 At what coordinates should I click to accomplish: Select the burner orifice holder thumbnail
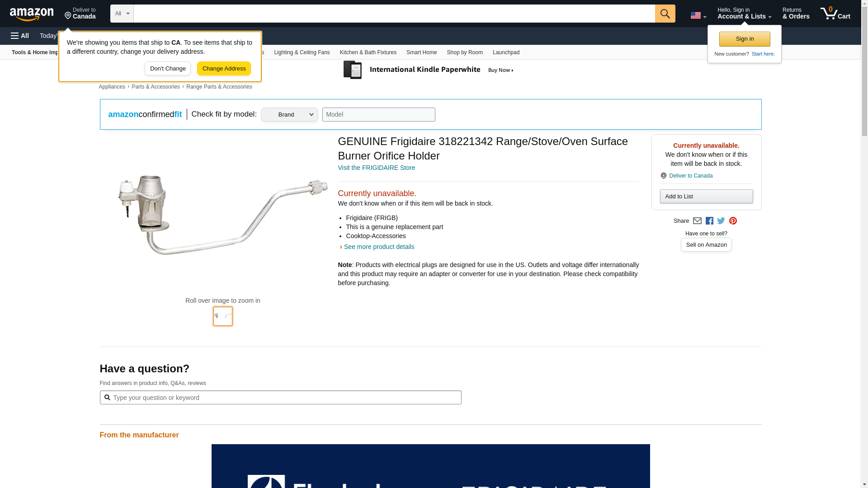(x=223, y=316)
